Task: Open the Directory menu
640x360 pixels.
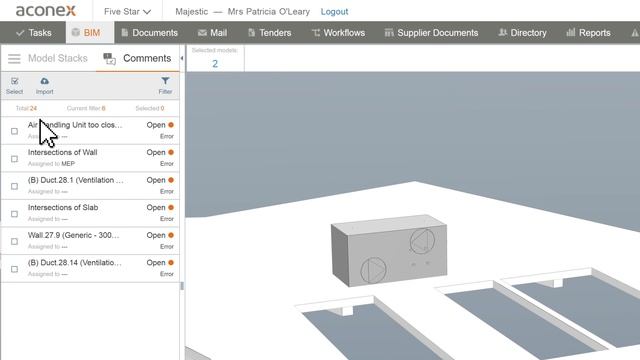Action: (x=522, y=33)
